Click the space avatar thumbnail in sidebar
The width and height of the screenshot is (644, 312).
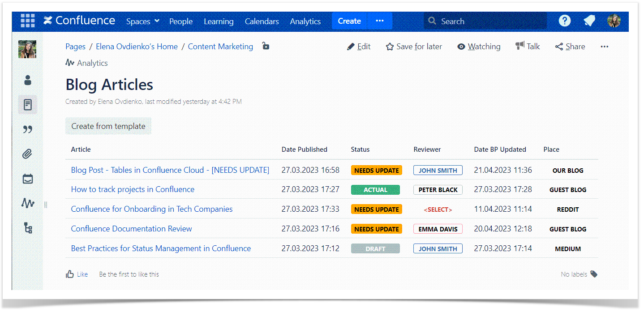(27, 49)
